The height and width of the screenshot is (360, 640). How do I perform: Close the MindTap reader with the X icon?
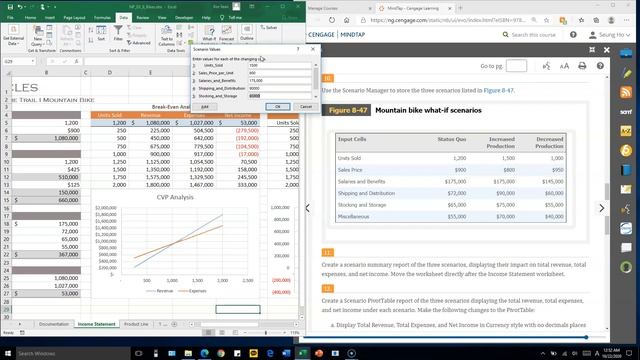point(607,50)
